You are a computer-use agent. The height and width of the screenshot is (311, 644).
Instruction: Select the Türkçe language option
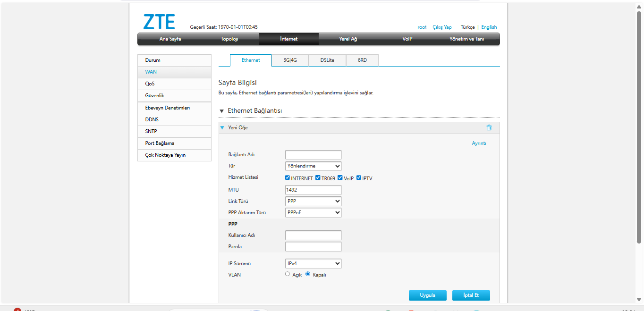468,27
